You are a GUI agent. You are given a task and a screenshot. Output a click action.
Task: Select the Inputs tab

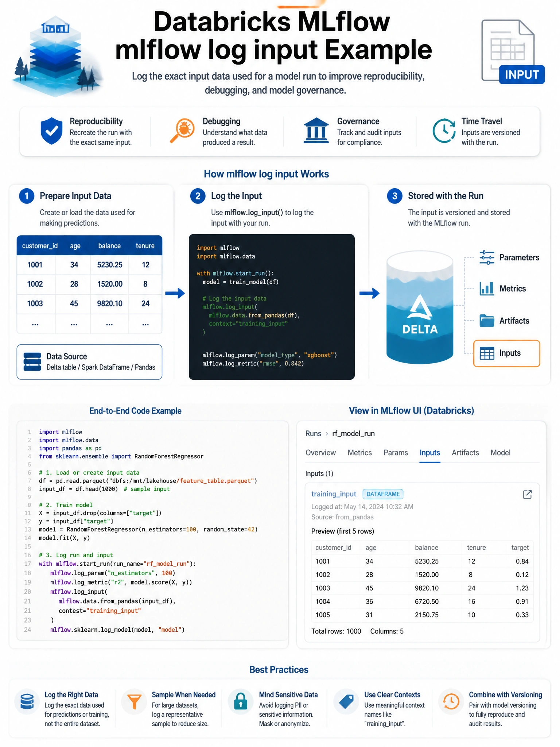tap(430, 453)
